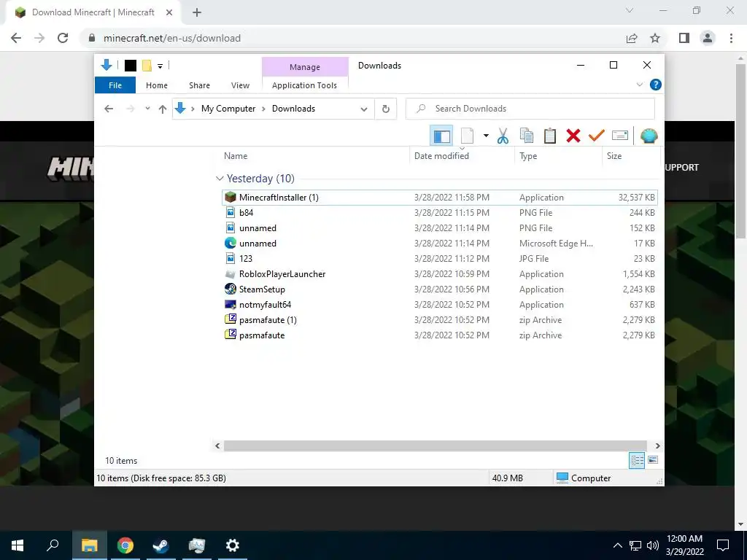Select RobloxPlayerLauncher application
This screenshot has height=560, width=747.
click(440, 274)
